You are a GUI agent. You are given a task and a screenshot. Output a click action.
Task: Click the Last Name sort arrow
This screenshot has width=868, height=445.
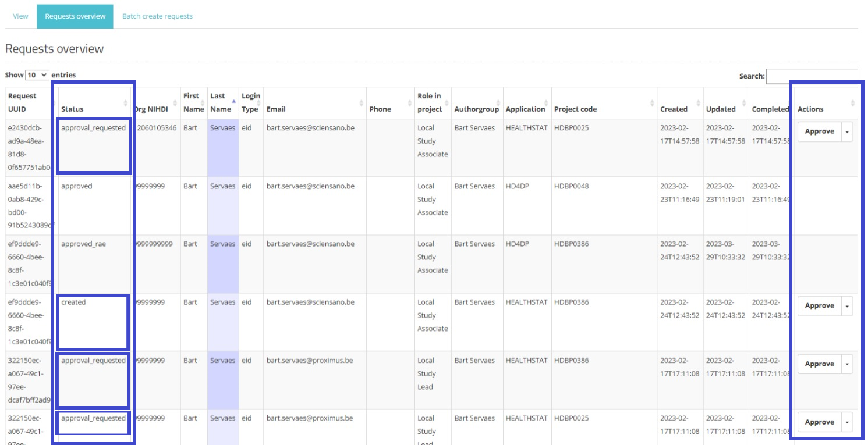[233, 101]
